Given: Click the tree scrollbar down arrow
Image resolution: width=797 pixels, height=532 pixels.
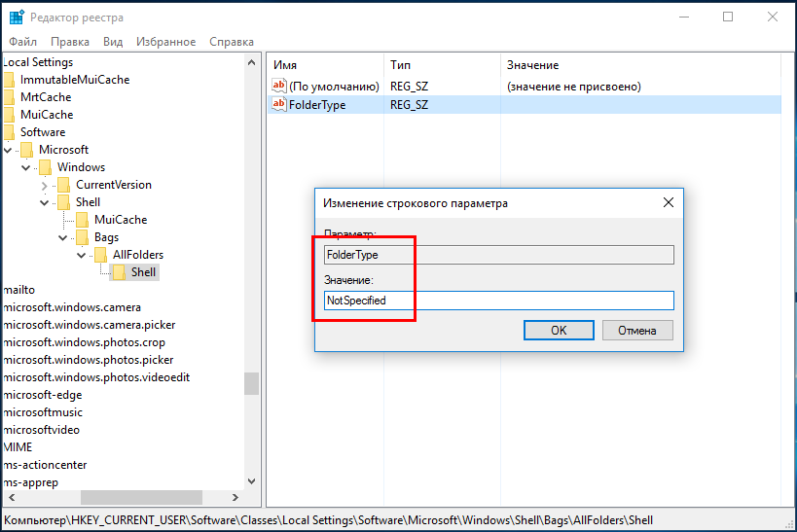Looking at the screenshot, I should click(x=252, y=480).
